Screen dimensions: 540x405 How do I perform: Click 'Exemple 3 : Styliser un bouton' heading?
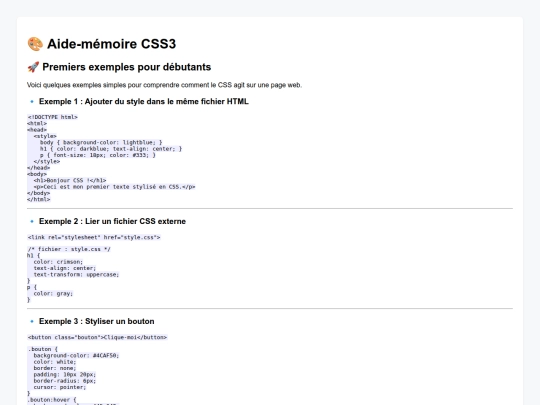coord(96,321)
